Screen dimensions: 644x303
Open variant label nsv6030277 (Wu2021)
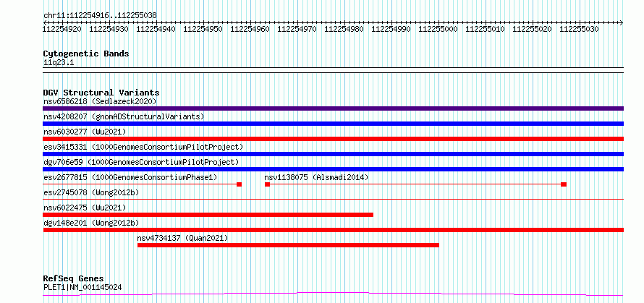tap(85, 132)
